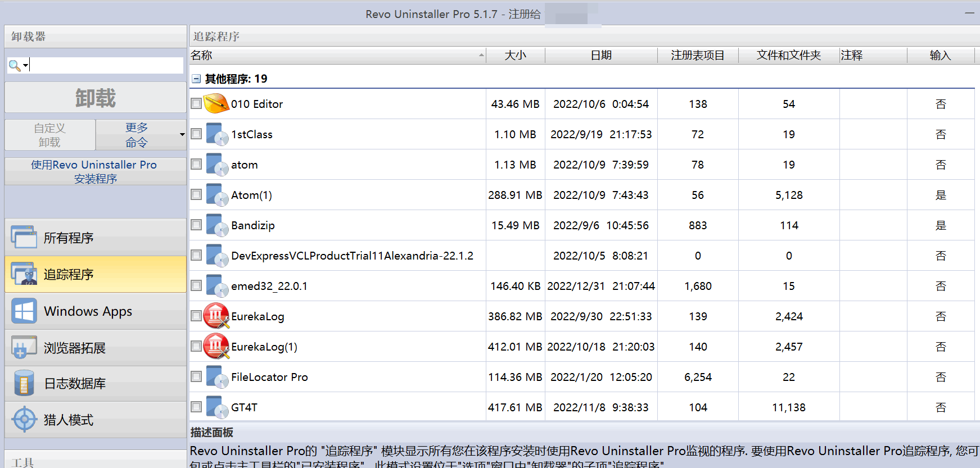Check the Bandizip checkbox
980x468 pixels.
point(196,225)
